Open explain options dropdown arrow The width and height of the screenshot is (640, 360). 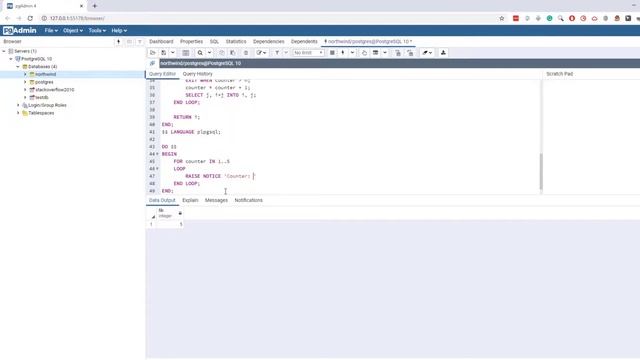384,53
